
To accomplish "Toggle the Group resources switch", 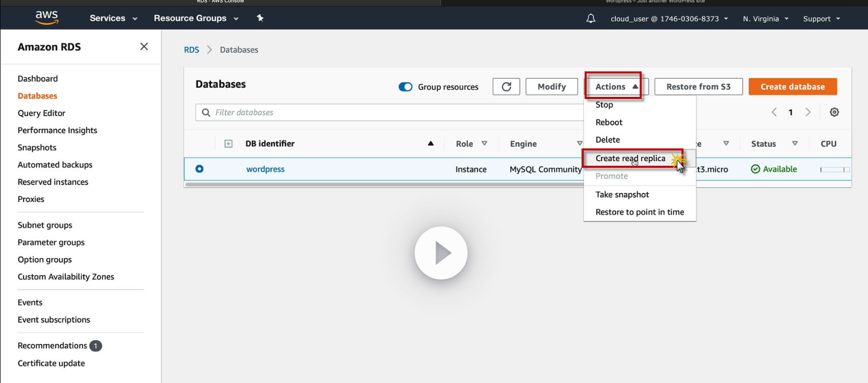I will [406, 87].
